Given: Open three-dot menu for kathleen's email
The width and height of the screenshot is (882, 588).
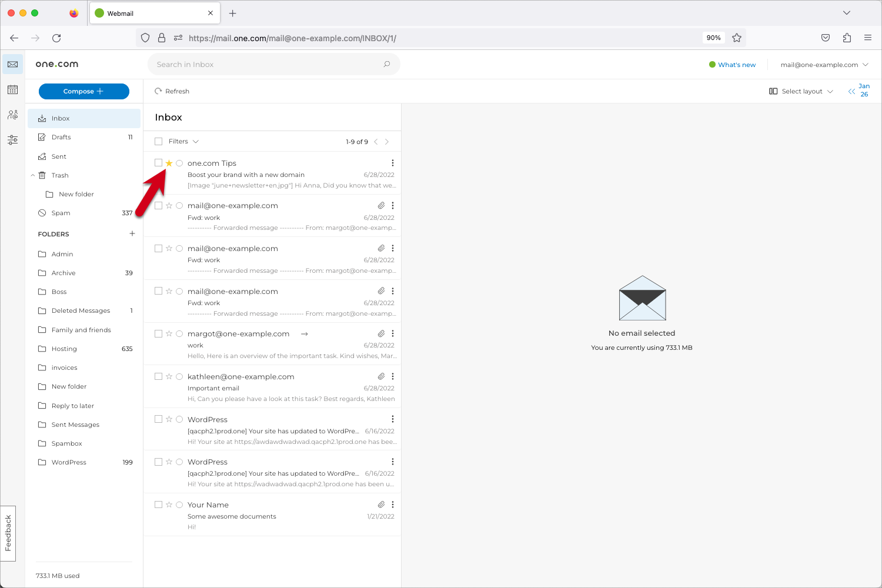Looking at the screenshot, I should (392, 376).
